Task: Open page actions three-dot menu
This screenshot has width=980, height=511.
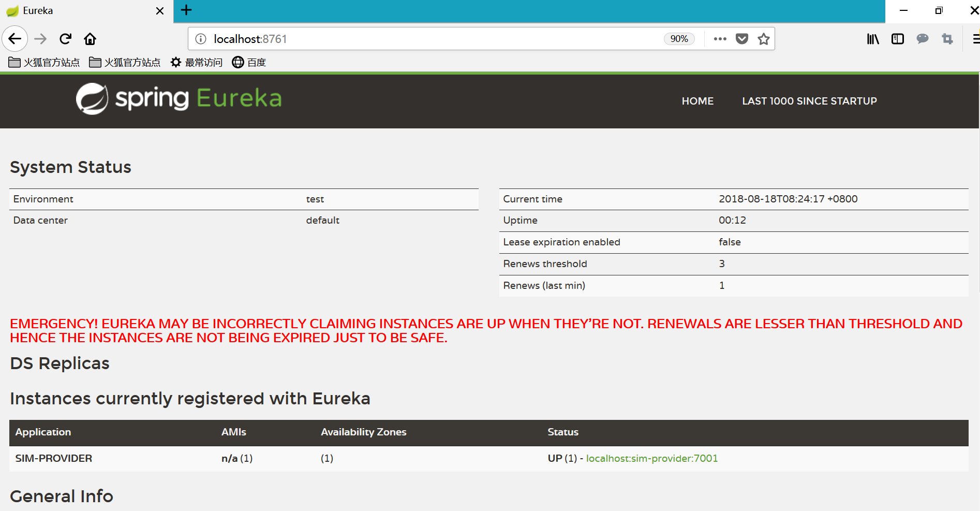Action: pos(720,39)
